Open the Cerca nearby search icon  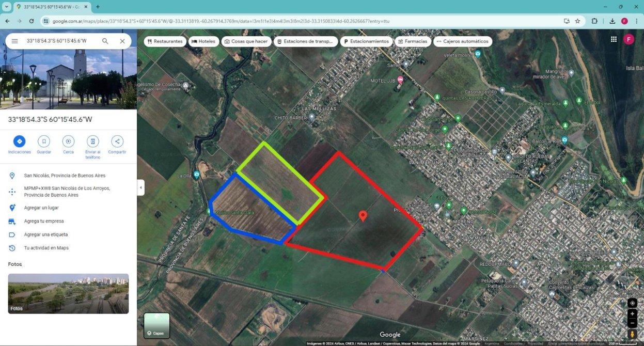pyautogui.click(x=68, y=141)
